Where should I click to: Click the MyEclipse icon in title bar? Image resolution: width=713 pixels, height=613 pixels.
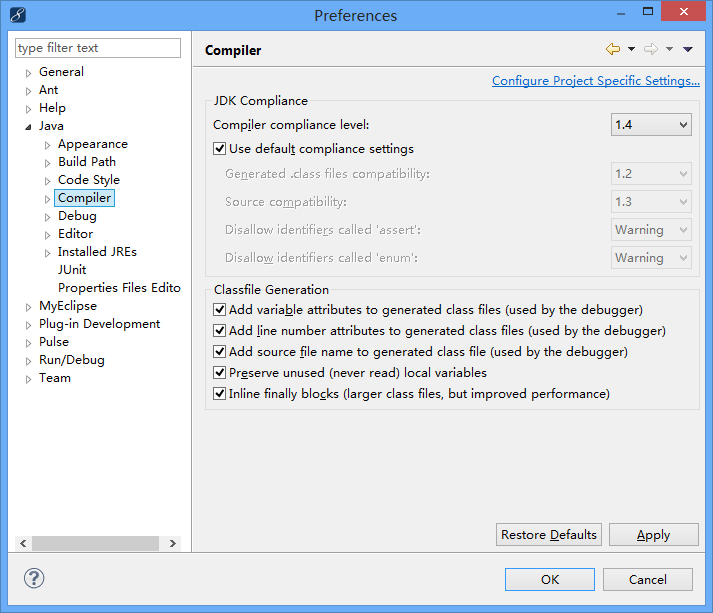17,15
